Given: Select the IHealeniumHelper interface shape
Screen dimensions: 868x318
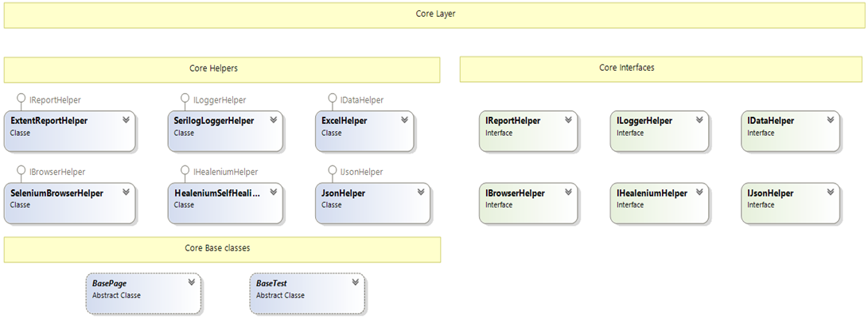Looking at the screenshot, I should click(x=660, y=203).
